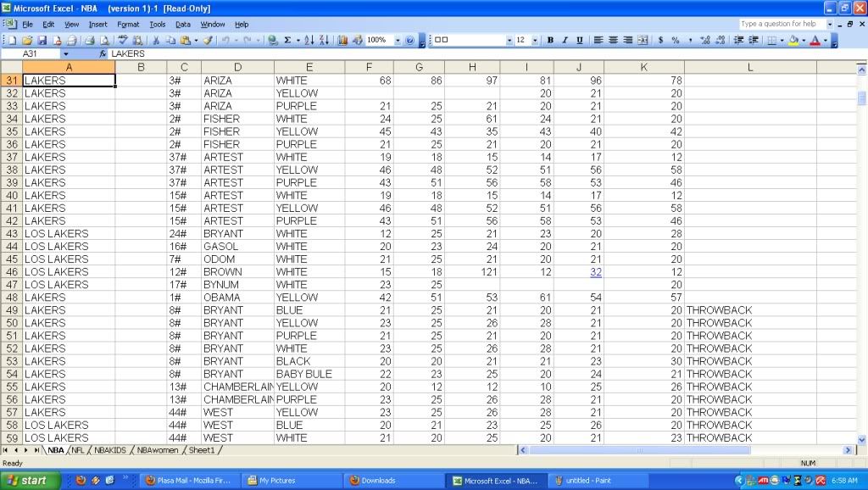
Task: Click the Decrease Decimal icon
Action: click(721, 41)
